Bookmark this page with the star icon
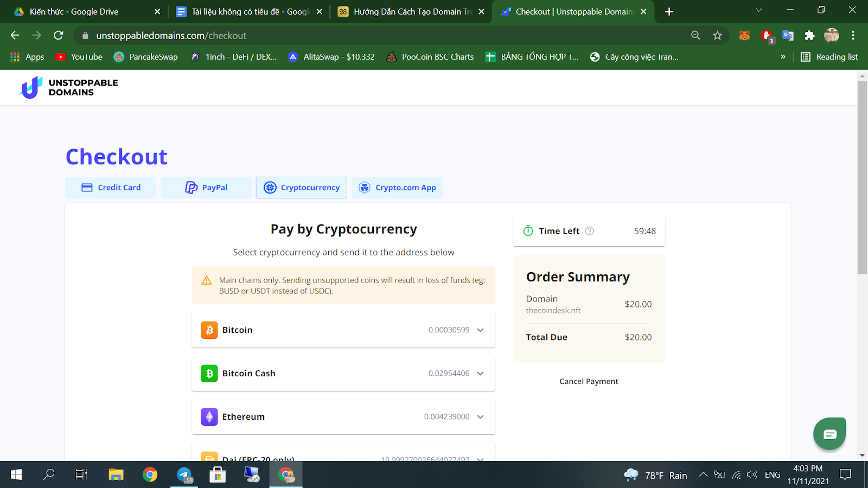 point(717,35)
